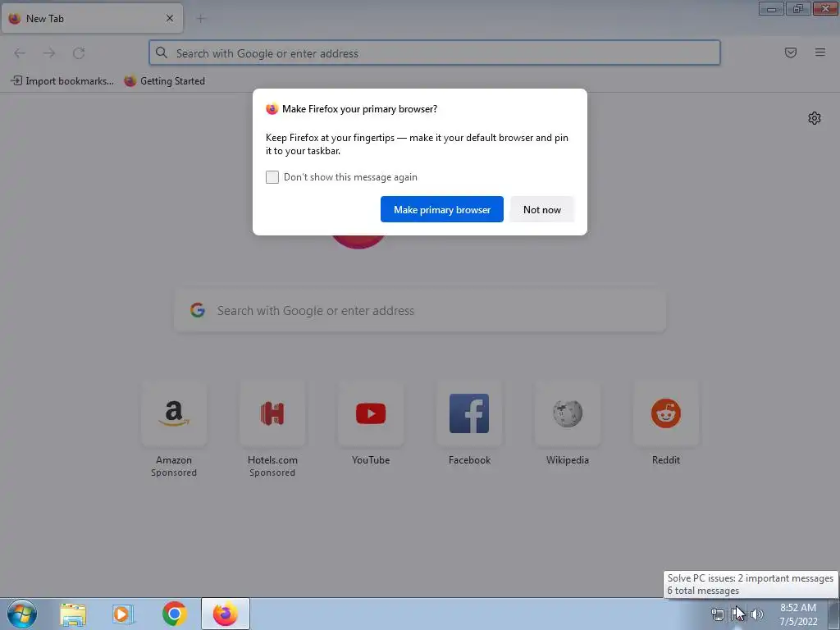Image resolution: width=840 pixels, height=630 pixels.
Task: Close the New Tab tab
Action: coord(170,18)
